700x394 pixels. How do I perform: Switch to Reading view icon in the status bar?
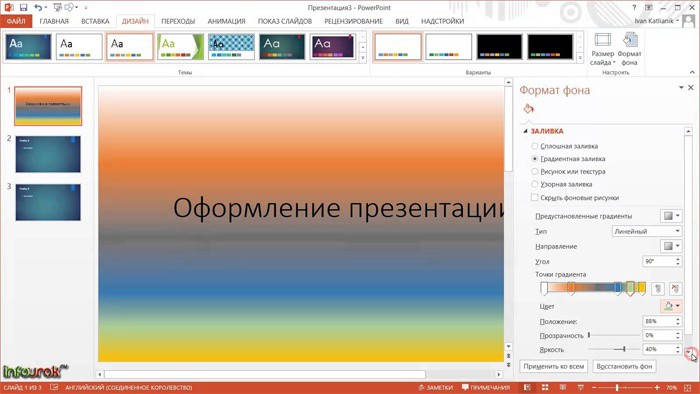tap(563, 387)
